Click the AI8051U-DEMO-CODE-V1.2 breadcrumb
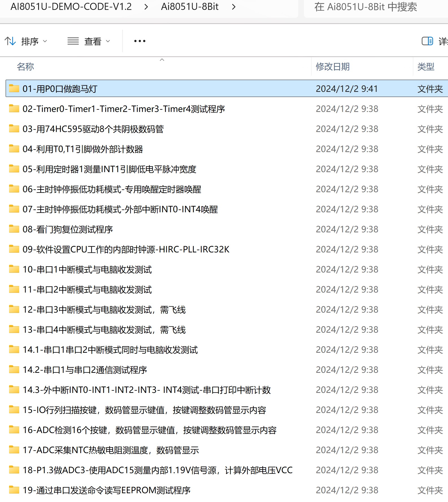Screen dimensions: 448x502 71,7
